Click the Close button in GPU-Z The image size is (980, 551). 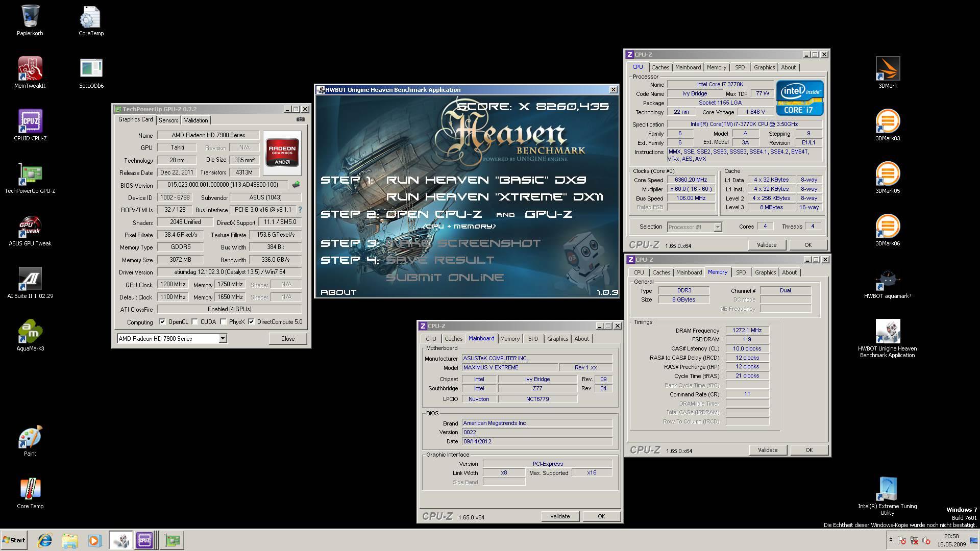pyautogui.click(x=288, y=338)
